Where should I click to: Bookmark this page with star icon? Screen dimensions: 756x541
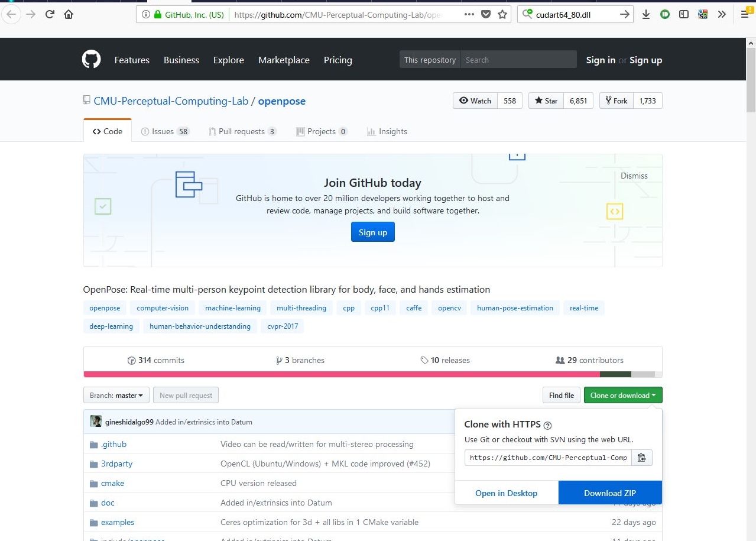pos(502,15)
